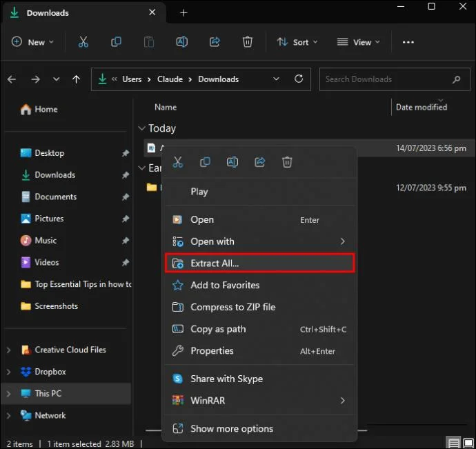Expand Creative Cloud Files in sidebar
The width and height of the screenshot is (476, 449).
[9, 350]
